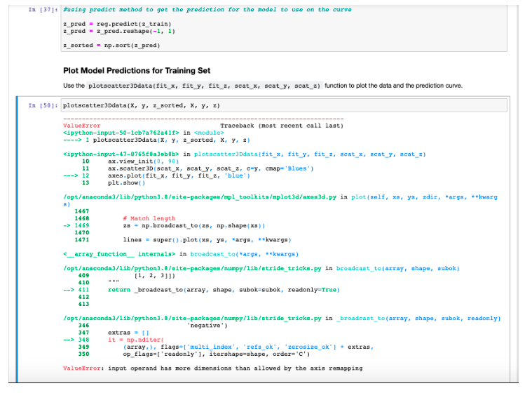This screenshot has width=532, height=393.
Task: Click the markdown sentence about the prediction curve
Action: click(x=263, y=86)
